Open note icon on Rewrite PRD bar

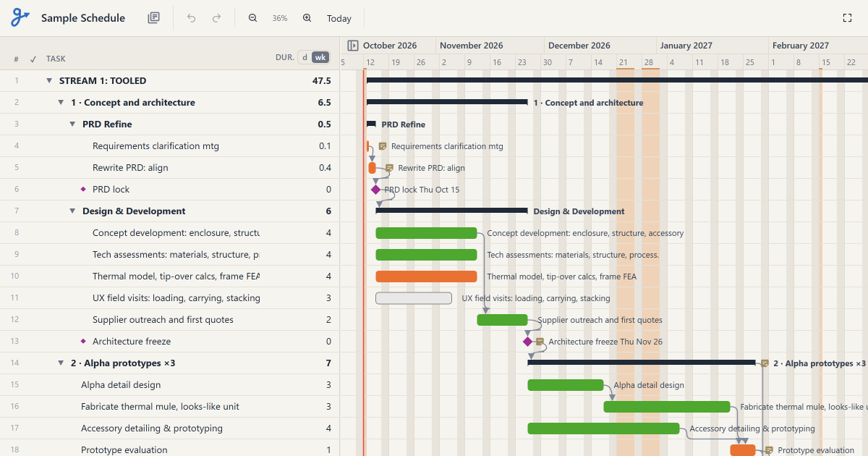tap(389, 168)
